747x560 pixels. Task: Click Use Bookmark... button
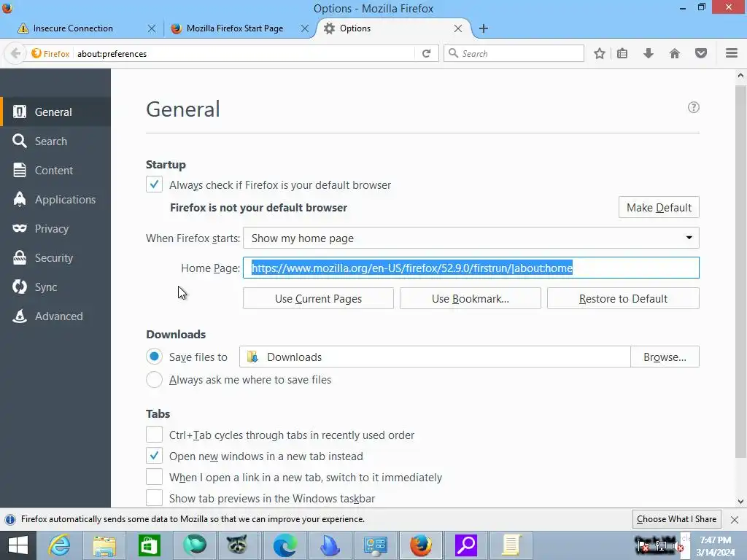tap(471, 298)
